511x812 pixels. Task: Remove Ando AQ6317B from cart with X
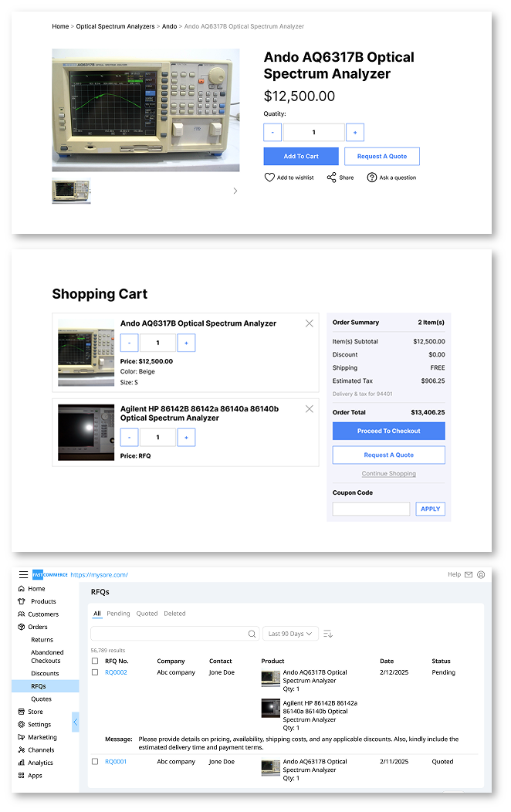(x=309, y=323)
